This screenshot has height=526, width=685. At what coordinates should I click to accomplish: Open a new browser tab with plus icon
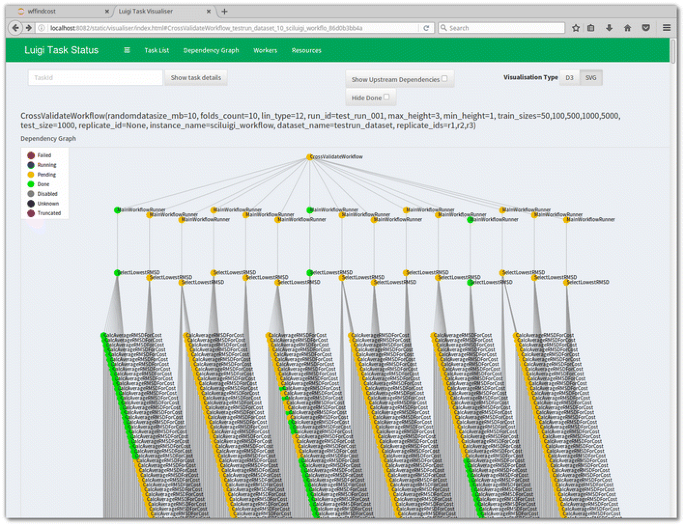[224, 11]
